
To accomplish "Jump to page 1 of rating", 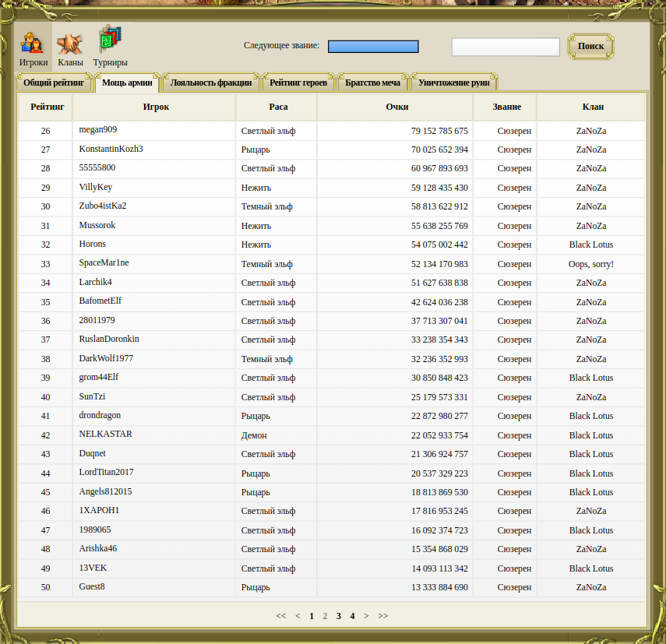I will coord(312,616).
